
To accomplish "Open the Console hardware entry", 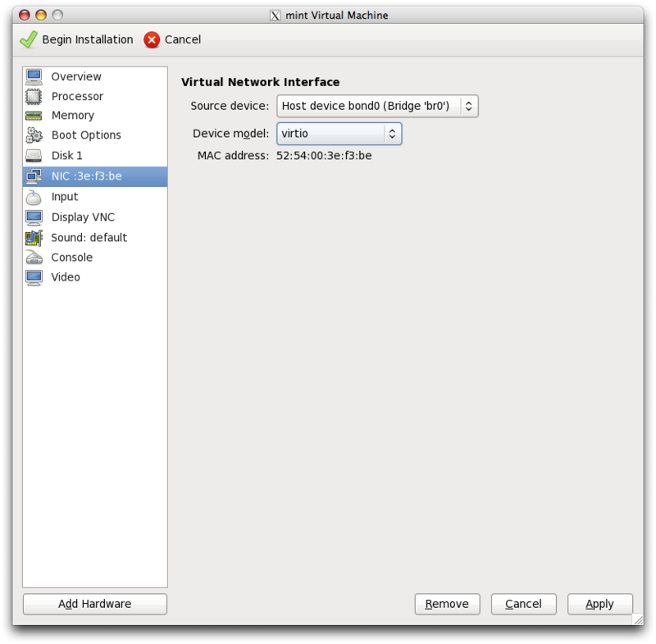I will [x=95, y=258].
